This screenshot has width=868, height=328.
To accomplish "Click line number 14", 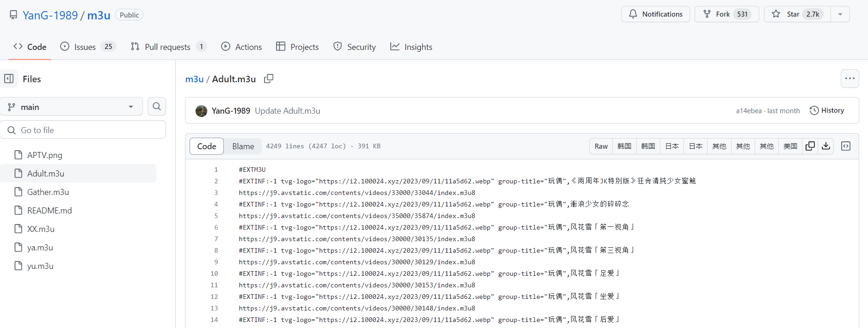I will coord(214,320).
